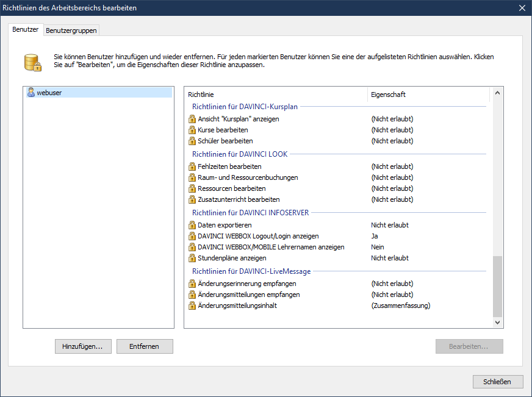532x397 pixels.
Task: Select Raum- und Ressourcenbuchungen policy row
Action: [248, 177]
